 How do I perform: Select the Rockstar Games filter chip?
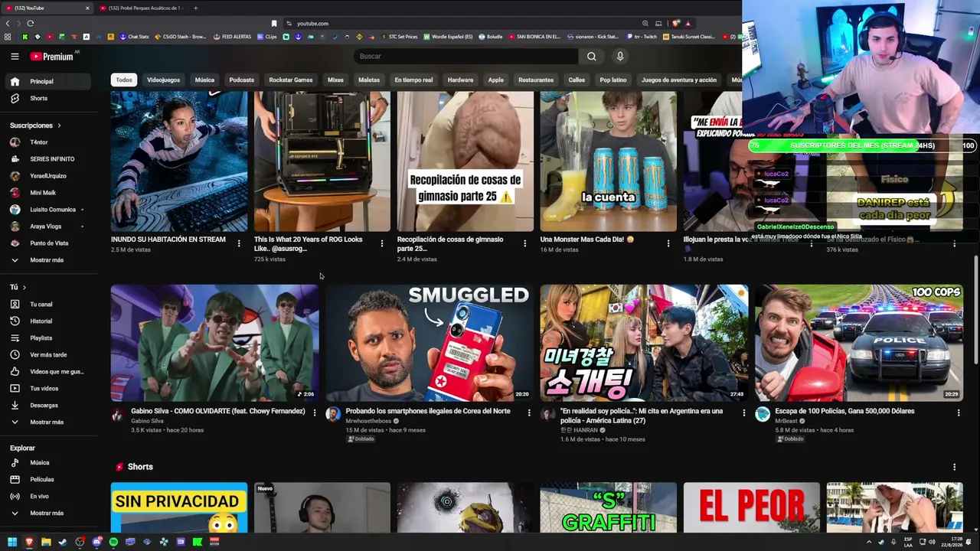pyautogui.click(x=291, y=80)
